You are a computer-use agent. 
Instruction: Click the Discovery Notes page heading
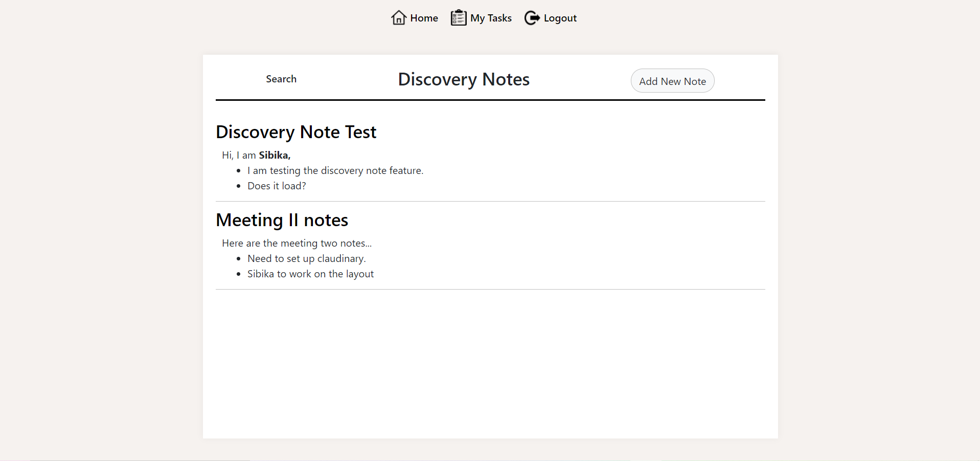(464, 79)
